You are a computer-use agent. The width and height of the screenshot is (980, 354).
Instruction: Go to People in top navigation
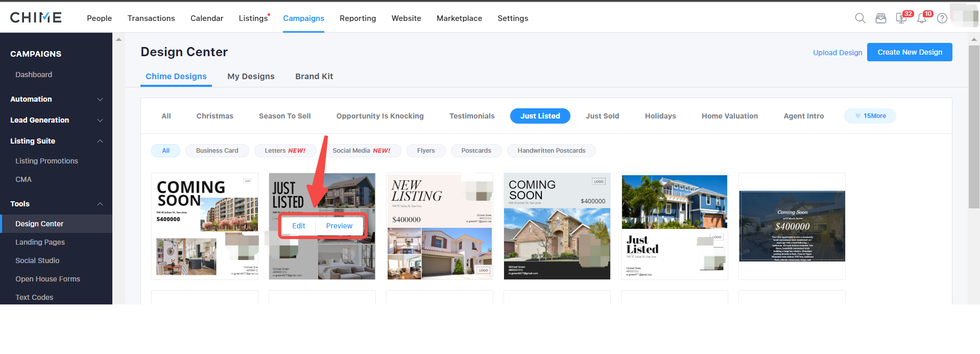point(99,18)
